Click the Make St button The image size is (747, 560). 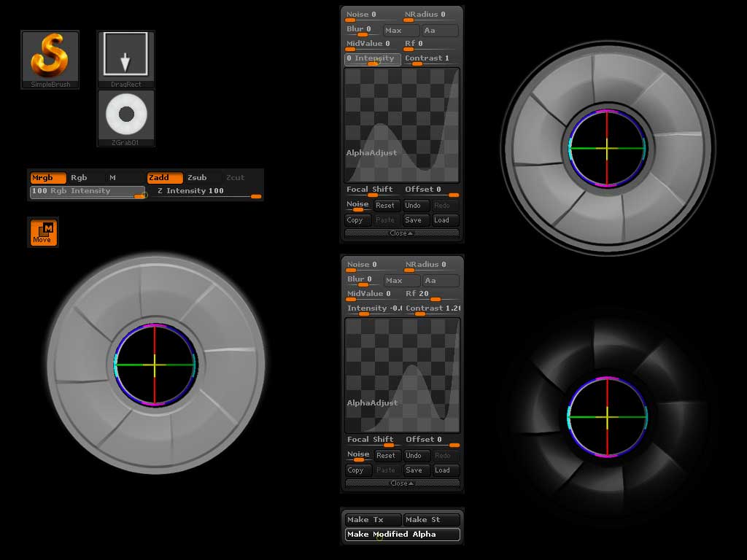click(x=431, y=520)
